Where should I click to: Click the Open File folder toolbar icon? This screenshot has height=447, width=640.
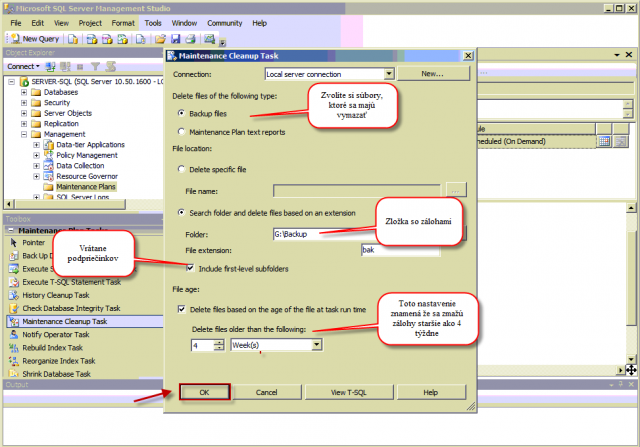[x=160, y=39]
